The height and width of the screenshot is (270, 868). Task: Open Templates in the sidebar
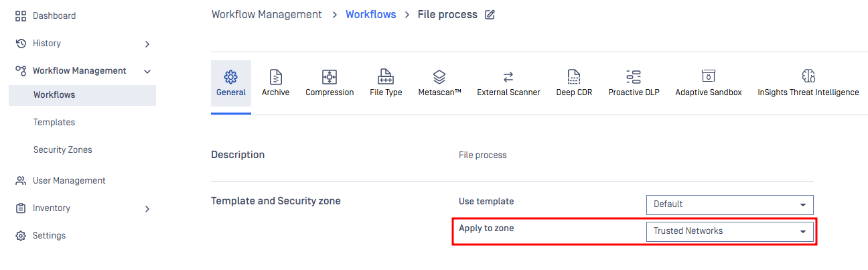[54, 123]
